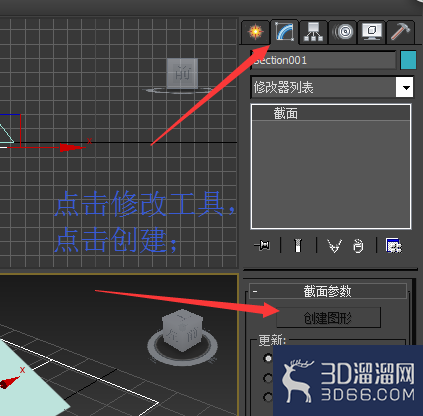423x416 pixels.
Task: Click Remove Modifier from stack icon
Action: pyautogui.click(x=358, y=246)
